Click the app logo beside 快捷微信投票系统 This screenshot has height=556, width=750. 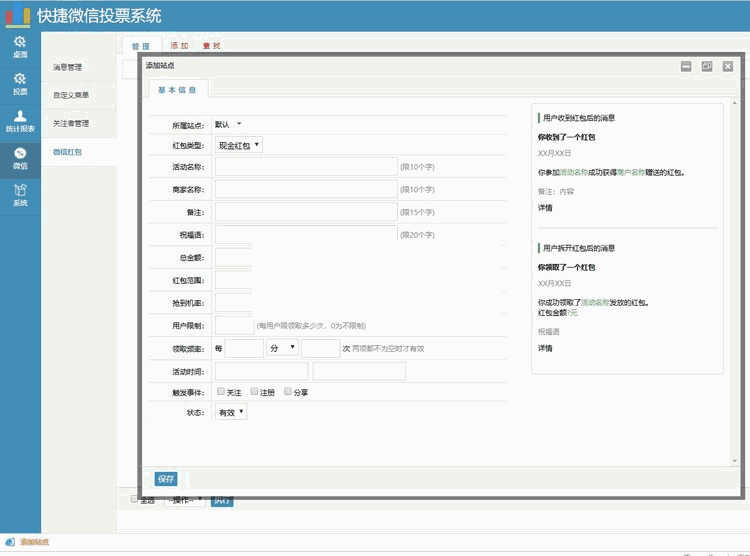coord(16,16)
